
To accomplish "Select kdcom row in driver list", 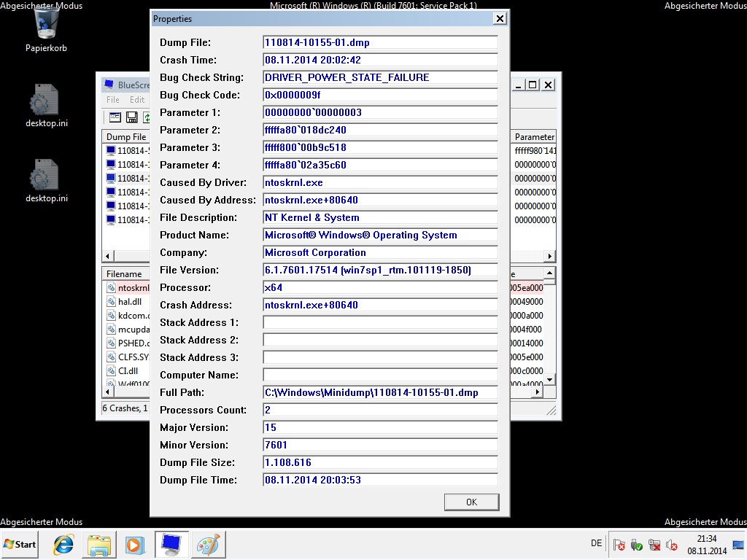I will pyautogui.click(x=127, y=315).
